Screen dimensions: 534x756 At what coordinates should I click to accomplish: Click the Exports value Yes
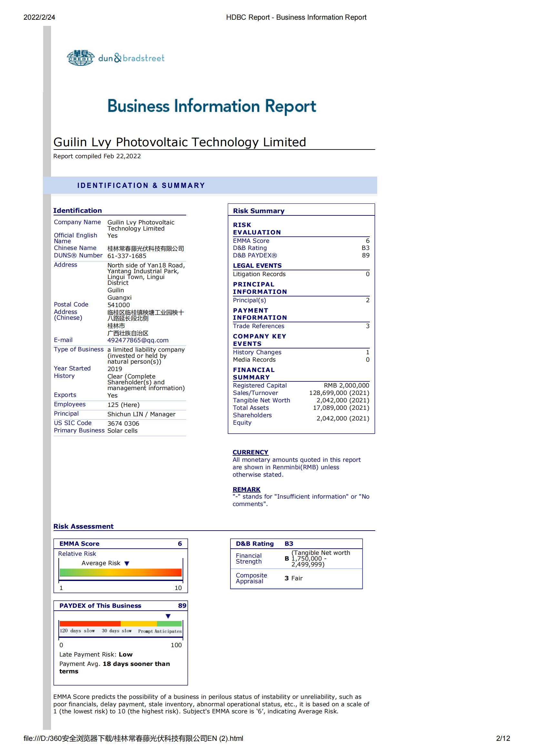click(x=112, y=396)
